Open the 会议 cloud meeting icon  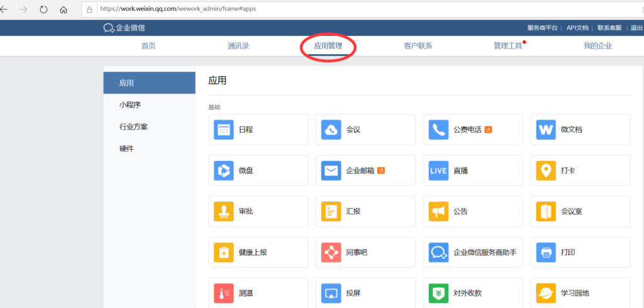click(x=331, y=129)
